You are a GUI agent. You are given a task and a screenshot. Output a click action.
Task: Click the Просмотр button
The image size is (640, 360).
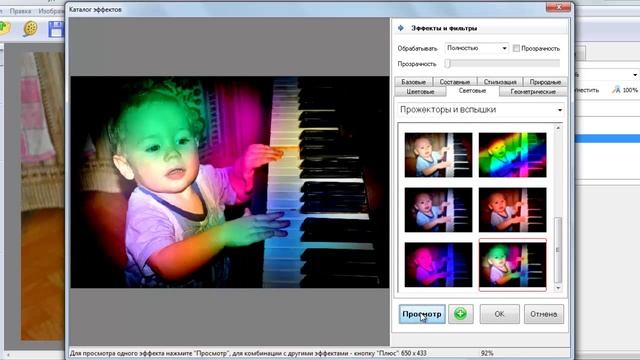[422, 314]
